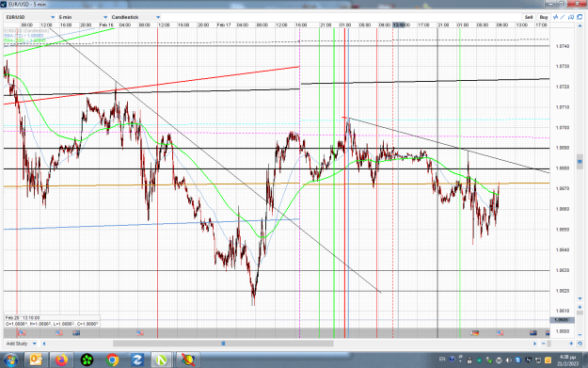Click the 1.0740 price axis label
Screen dimensions: 588x368
tap(562, 46)
